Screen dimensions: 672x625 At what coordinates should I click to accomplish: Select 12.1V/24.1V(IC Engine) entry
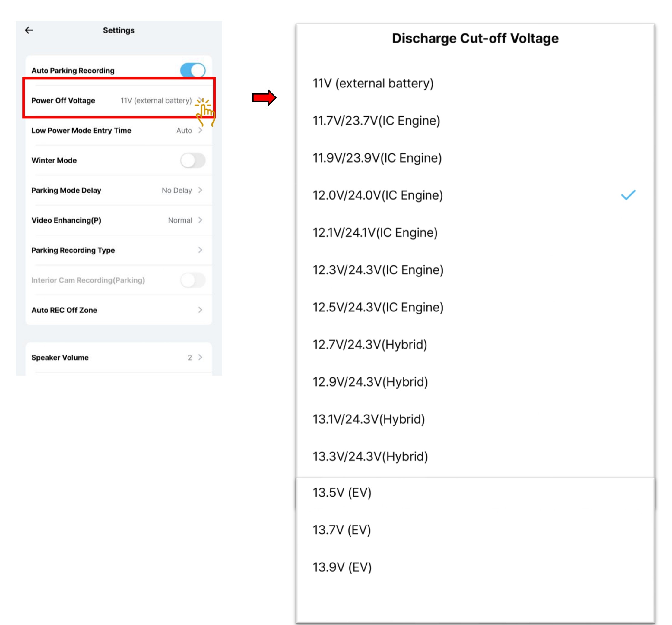pos(375,232)
